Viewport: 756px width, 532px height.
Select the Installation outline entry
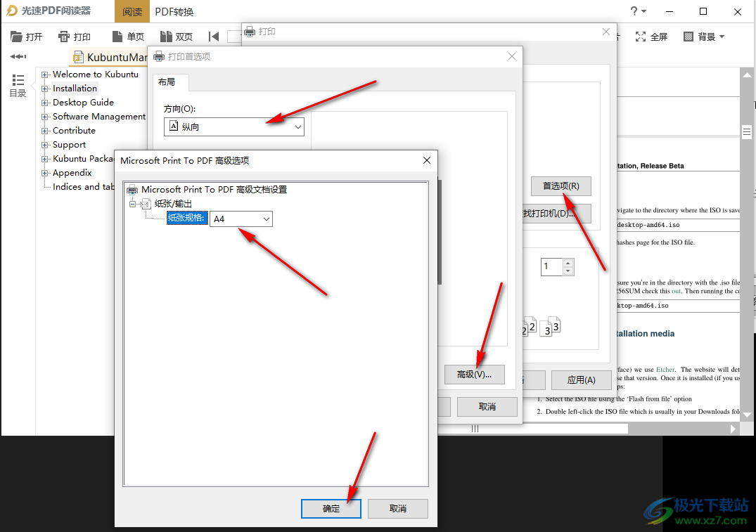[x=75, y=88]
